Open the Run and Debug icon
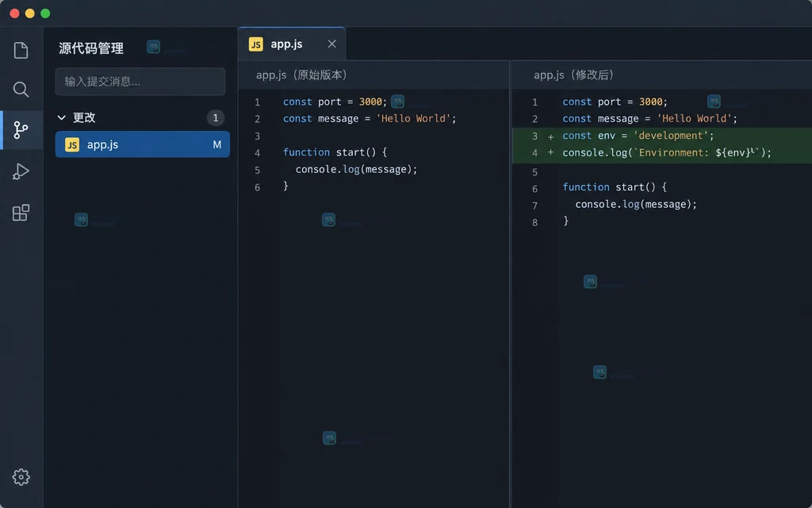Screen dimensions: 812x508 coord(21,171)
